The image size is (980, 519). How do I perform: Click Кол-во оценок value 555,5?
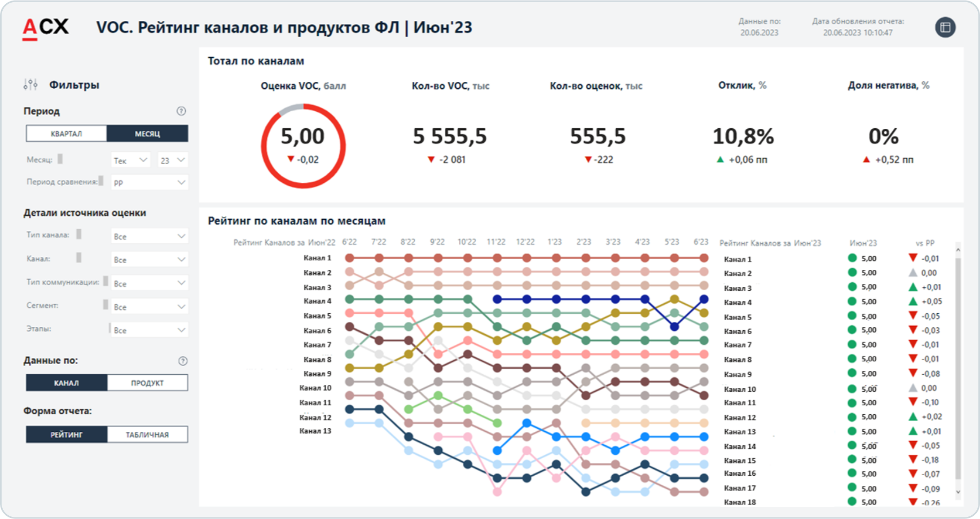click(x=598, y=136)
